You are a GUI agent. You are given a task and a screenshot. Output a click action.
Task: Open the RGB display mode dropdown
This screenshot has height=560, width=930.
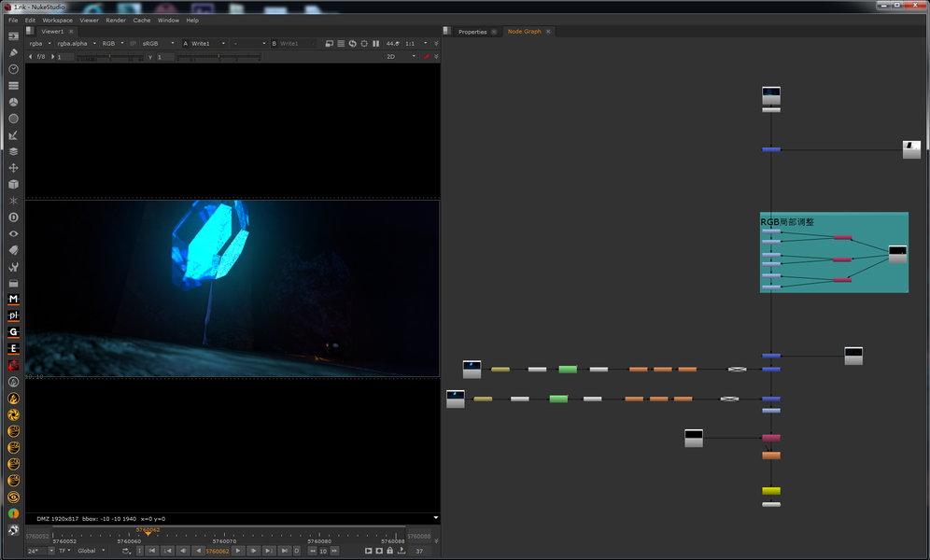pyautogui.click(x=113, y=43)
